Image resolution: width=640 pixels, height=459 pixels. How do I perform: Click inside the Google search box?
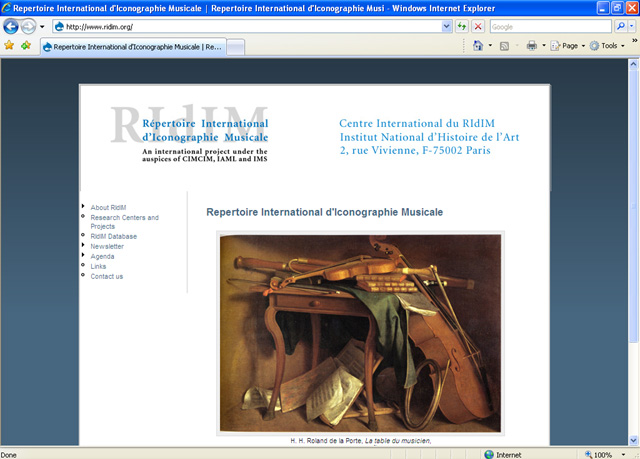pos(550,26)
